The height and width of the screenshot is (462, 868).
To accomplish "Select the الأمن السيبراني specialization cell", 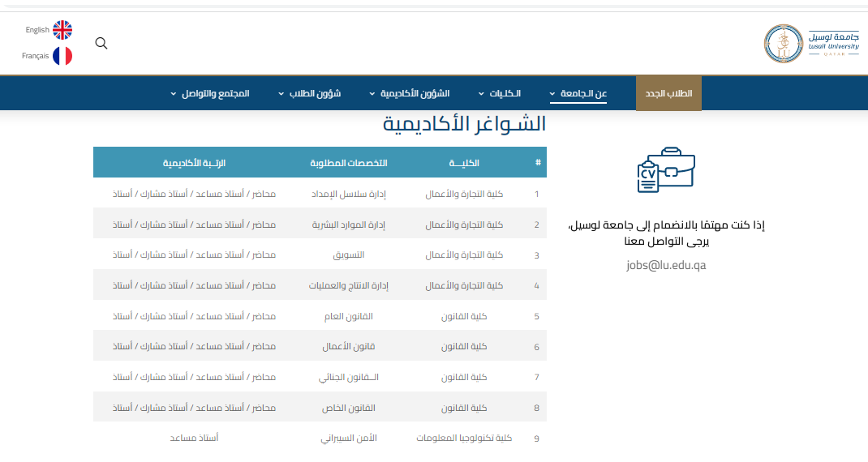I will (349, 438).
